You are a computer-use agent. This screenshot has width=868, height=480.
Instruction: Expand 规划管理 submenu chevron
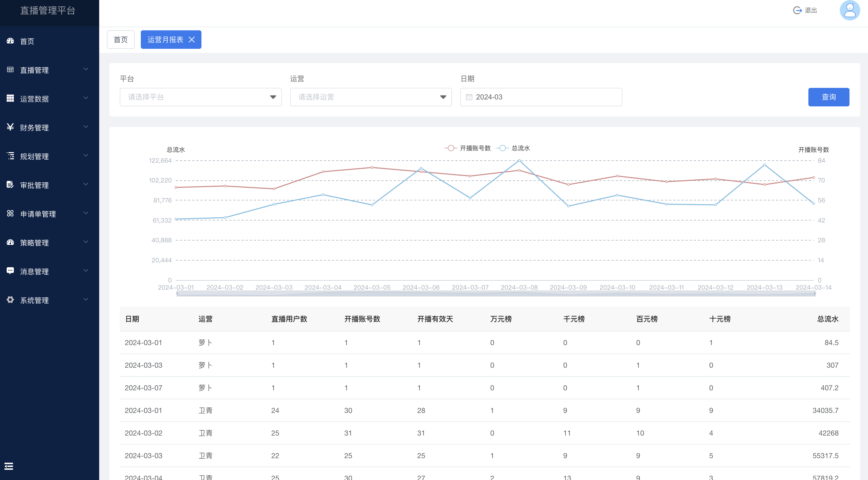[86, 156]
